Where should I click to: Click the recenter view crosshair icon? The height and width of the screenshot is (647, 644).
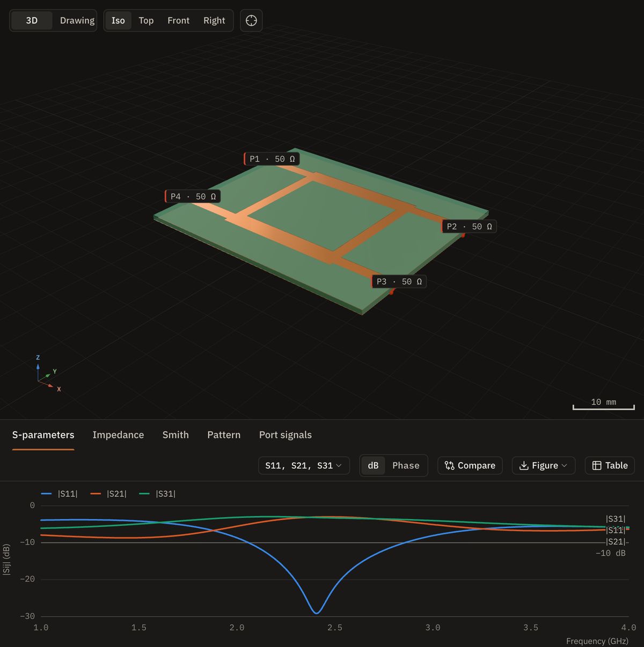[x=251, y=20]
